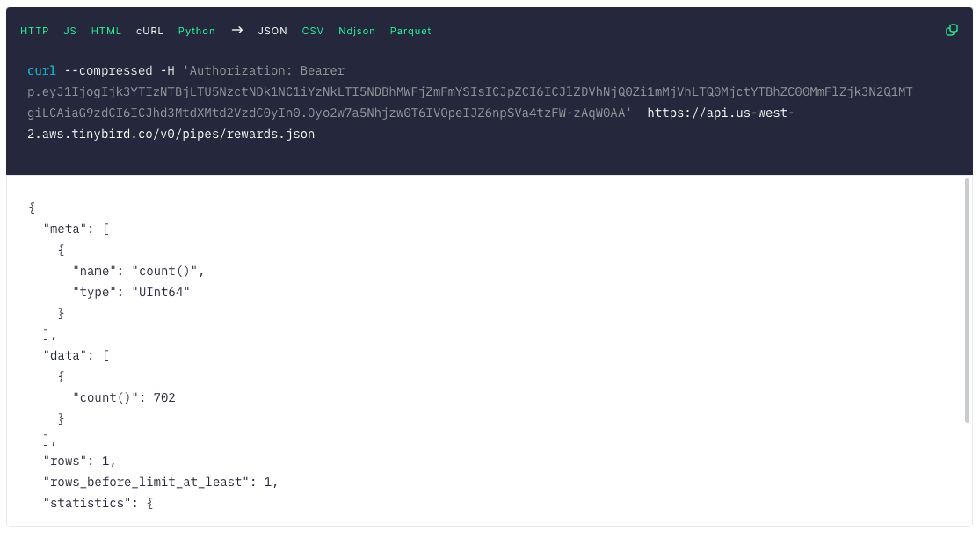
Task: Click the "rows_before_limit_at_least": 1 line
Action: pos(161,482)
